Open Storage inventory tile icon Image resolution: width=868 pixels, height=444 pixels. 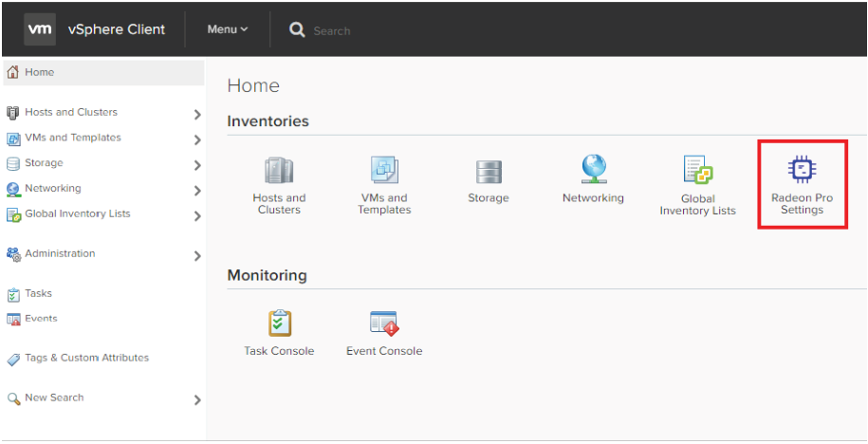click(489, 172)
